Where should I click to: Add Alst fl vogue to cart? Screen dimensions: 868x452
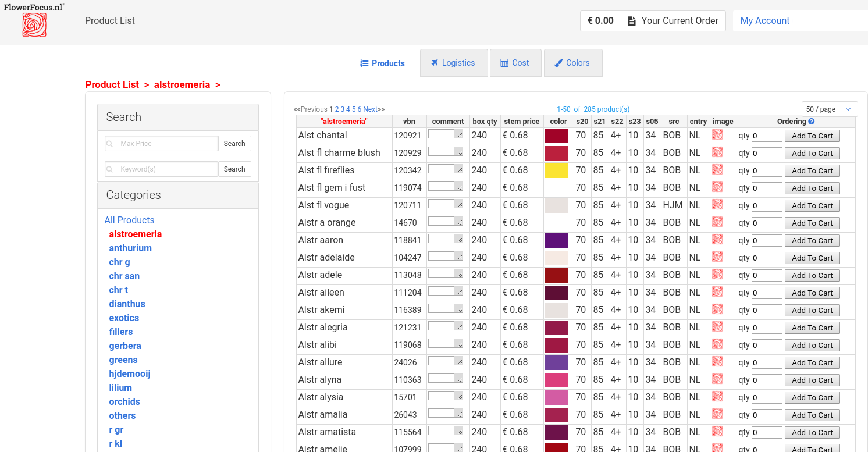pyautogui.click(x=812, y=205)
